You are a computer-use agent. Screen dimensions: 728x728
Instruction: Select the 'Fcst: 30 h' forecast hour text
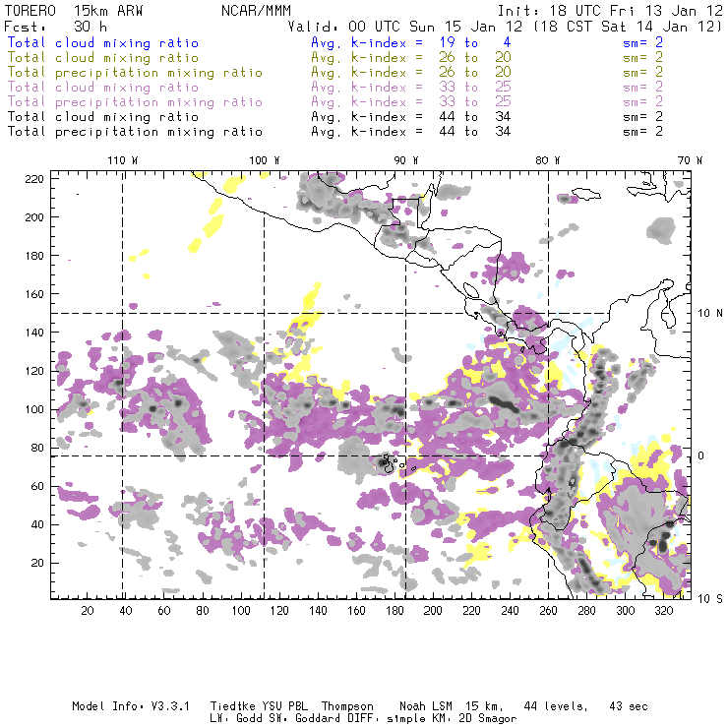tap(55, 26)
